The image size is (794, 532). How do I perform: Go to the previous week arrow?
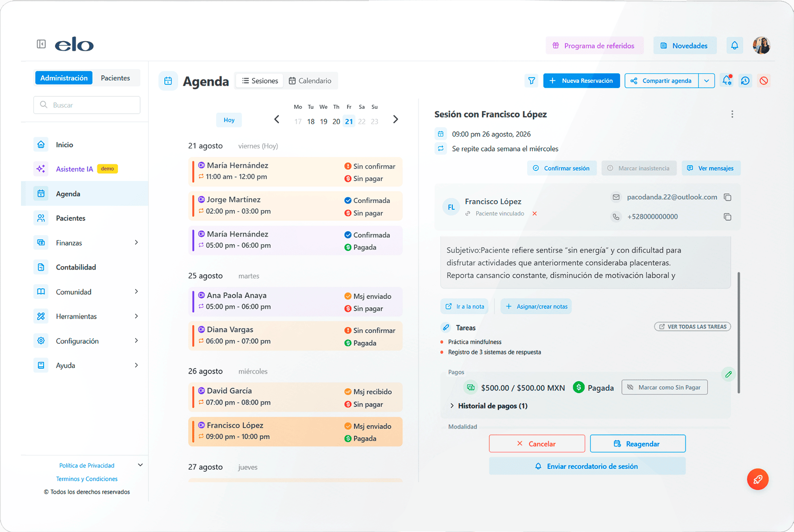coord(276,119)
